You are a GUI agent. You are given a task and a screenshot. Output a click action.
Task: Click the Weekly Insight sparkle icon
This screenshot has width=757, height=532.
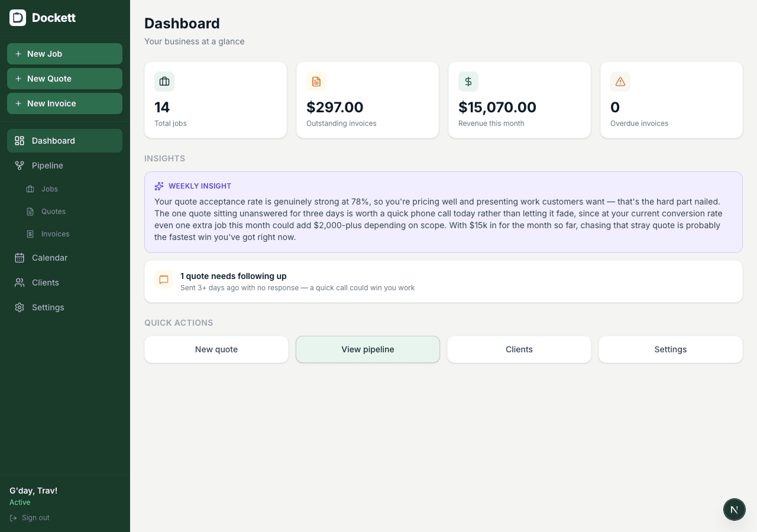pos(158,186)
